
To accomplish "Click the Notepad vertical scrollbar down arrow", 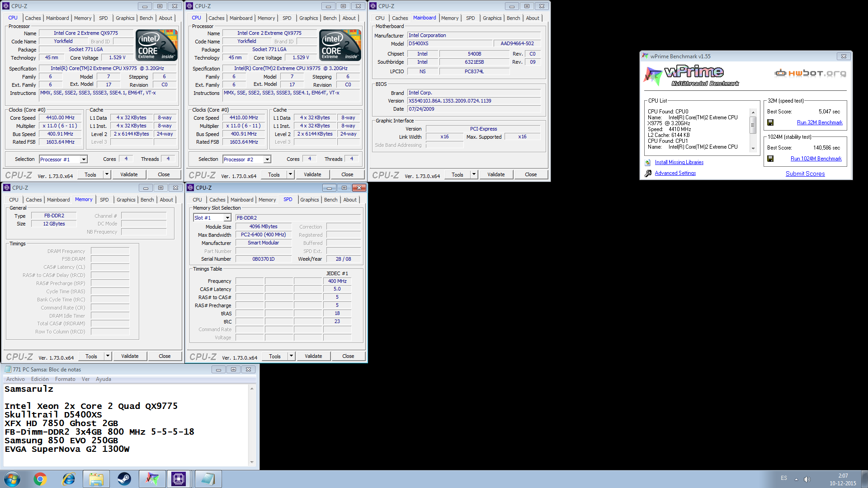I will pos(252,462).
